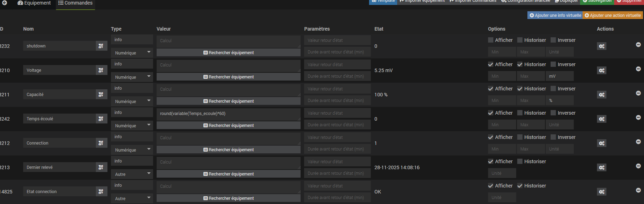Select the Commandes tab
This screenshot has height=204, width=644.
pos(75,3)
